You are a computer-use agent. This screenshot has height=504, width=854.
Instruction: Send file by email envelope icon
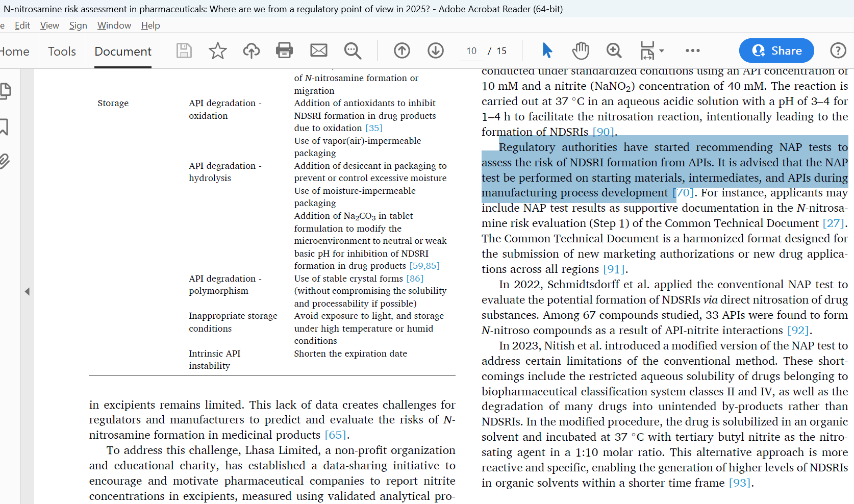[319, 51]
